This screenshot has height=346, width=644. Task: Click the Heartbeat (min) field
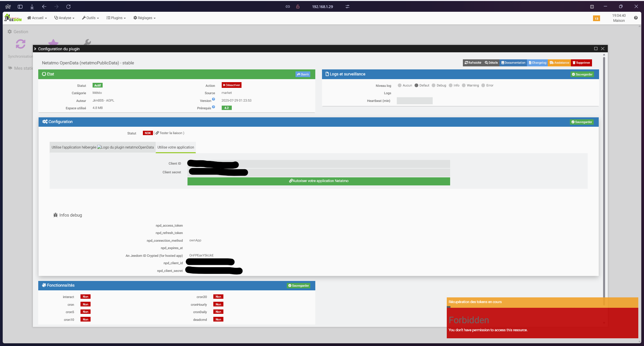click(415, 101)
